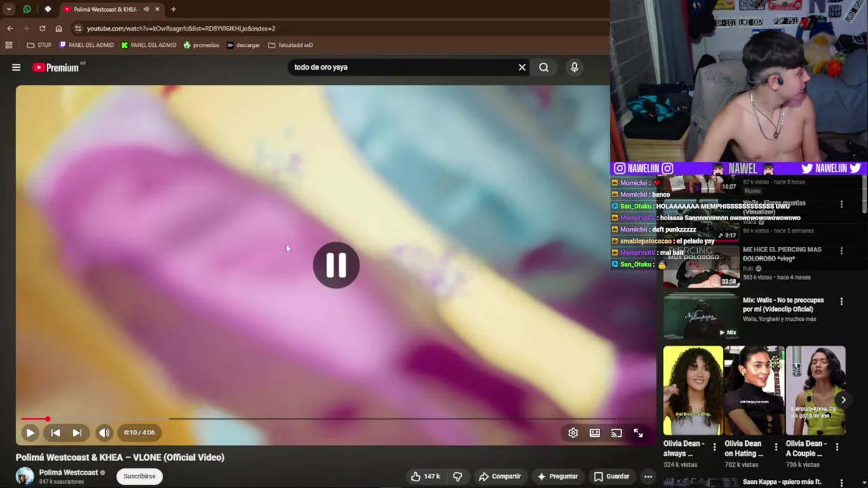This screenshot has width=868, height=488.
Task: Enter fullscreen video mode
Action: [x=638, y=432]
